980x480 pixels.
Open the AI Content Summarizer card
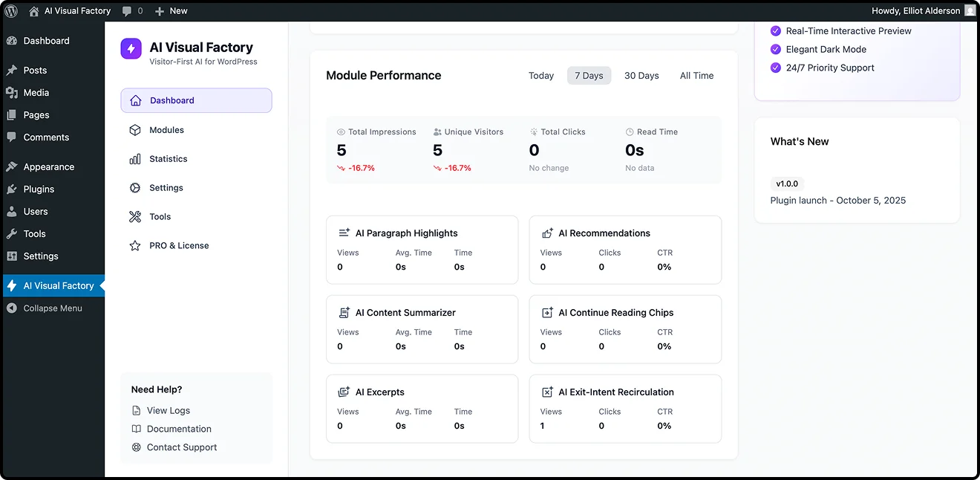coord(422,329)
